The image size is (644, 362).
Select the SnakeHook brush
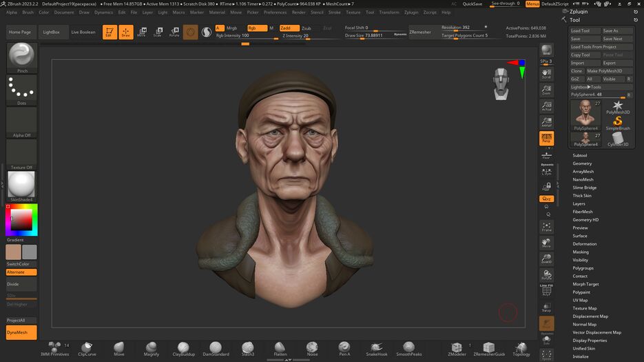click(377, 349)
